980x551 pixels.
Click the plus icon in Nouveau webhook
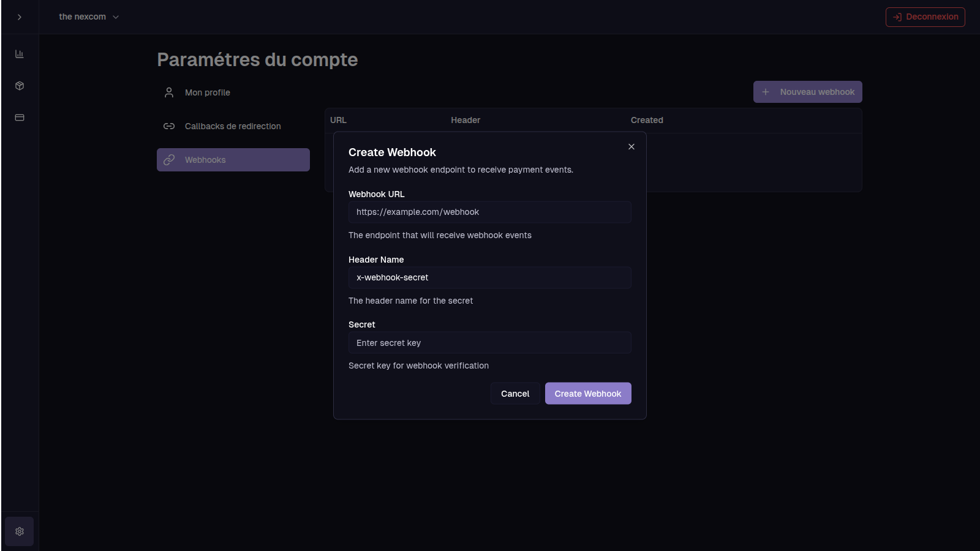coord(766,92)
